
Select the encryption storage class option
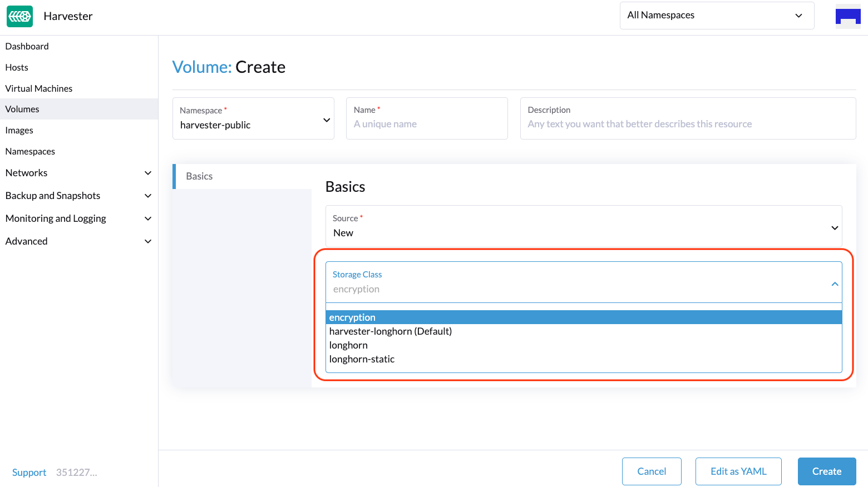(352, 317)
